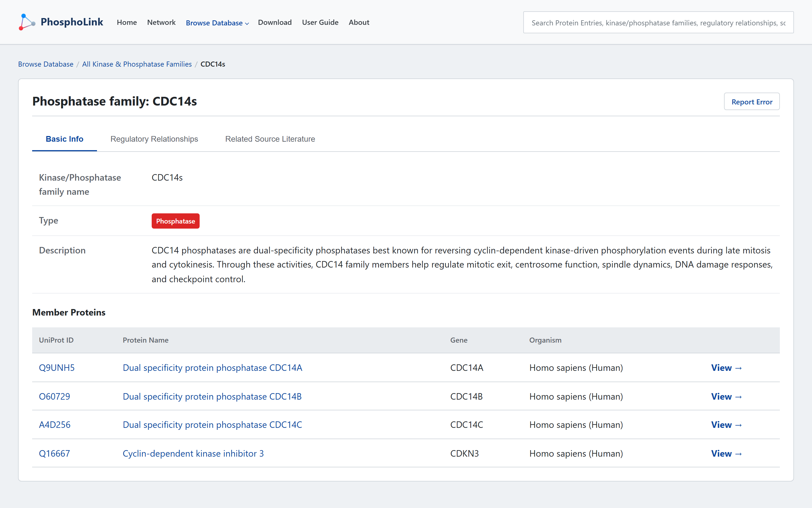Go to the Network menu item
The image size is (812, 508).
tap(161, 23)
